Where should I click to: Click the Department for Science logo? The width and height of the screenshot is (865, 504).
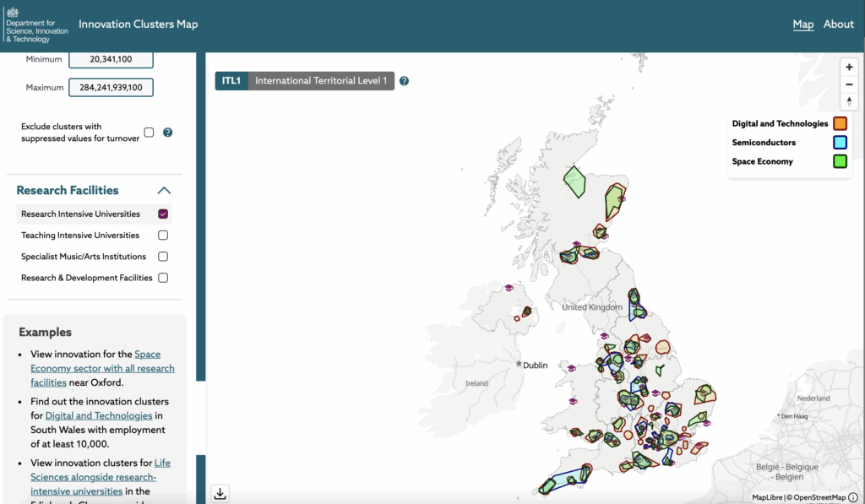coord(36,24)
